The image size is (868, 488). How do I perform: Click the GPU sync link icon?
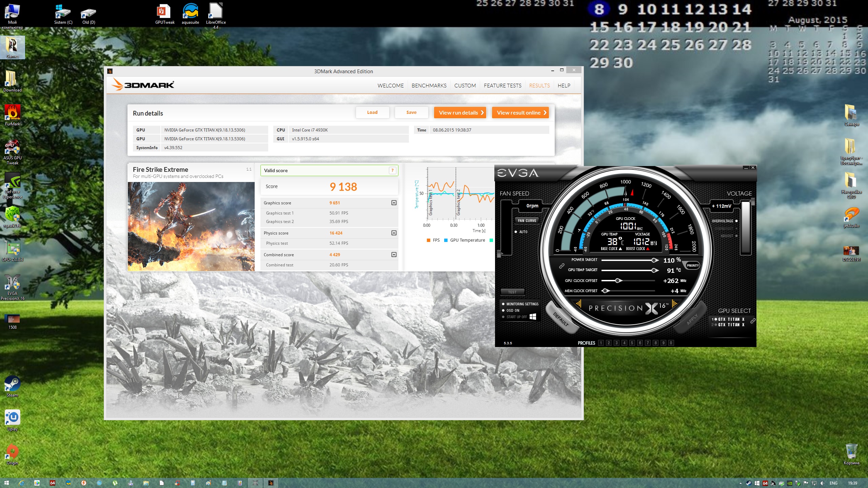coord(753,321)
